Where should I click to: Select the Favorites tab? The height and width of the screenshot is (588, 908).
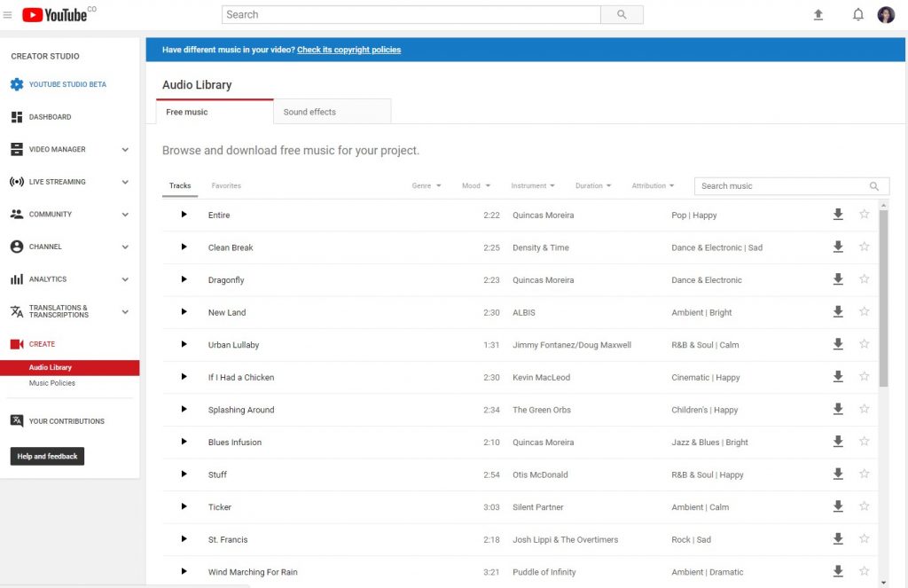tap(226, 186)
